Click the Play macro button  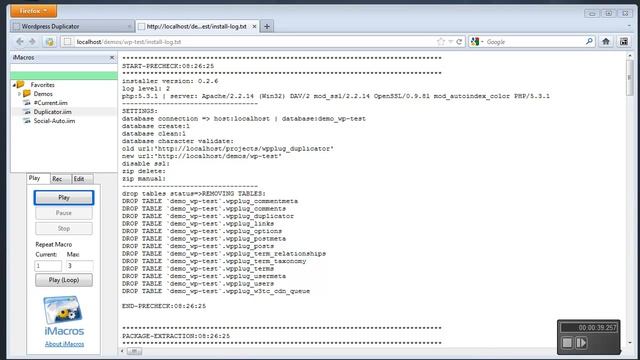pos(64,198)
